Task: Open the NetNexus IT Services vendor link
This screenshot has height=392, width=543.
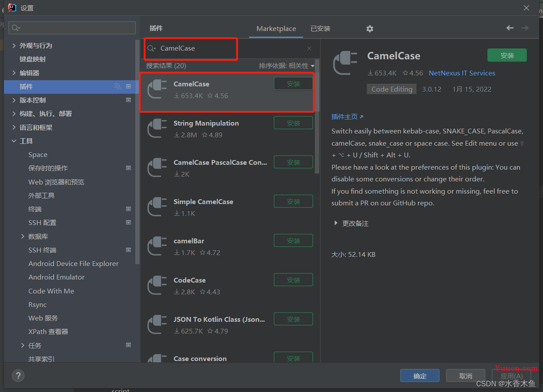Action: coord(462,73)
